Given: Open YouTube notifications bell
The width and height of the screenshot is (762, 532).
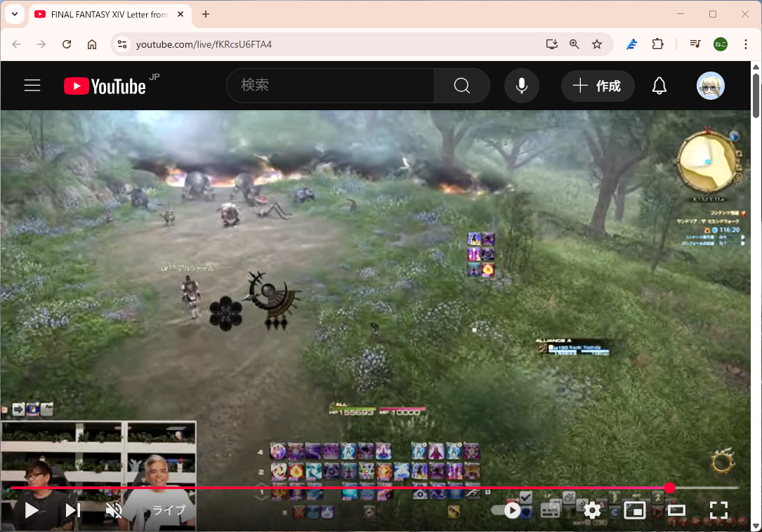Looking at the screenshot, I should pos(659,86).
